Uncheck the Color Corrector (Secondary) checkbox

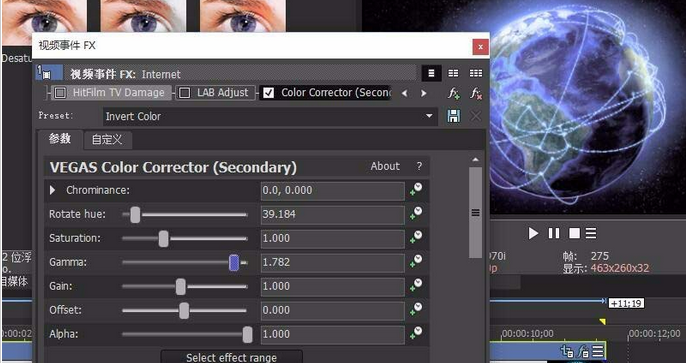point(269,93)
